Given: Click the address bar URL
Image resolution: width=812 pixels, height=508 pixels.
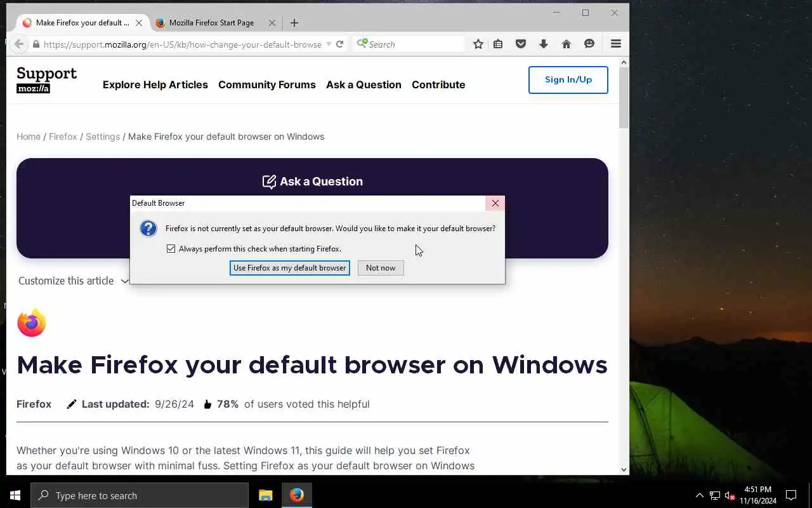Looking at the screenshot, I should 183,44.
